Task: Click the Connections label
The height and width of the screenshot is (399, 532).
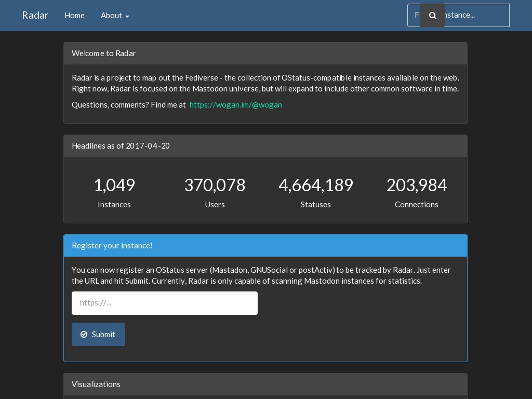Action: [416, 205]
